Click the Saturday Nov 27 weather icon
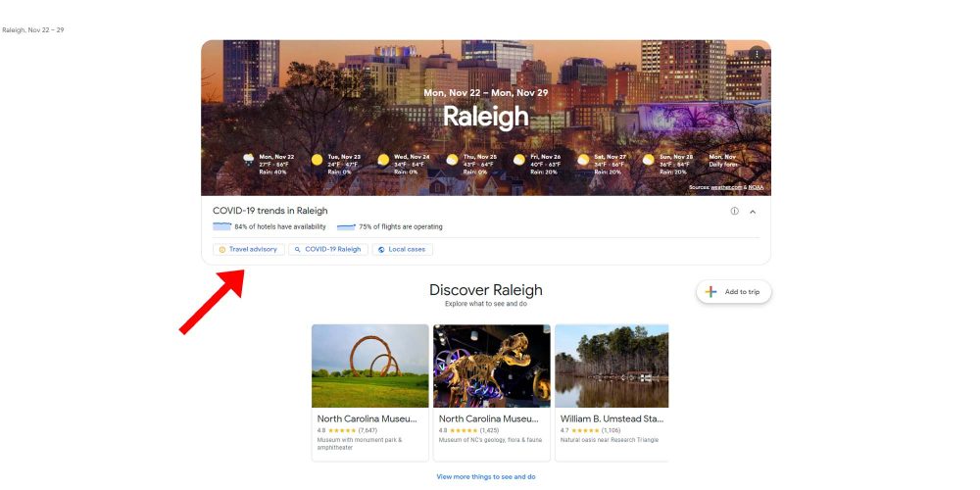The image size is (980, 490). click(583, 160)
